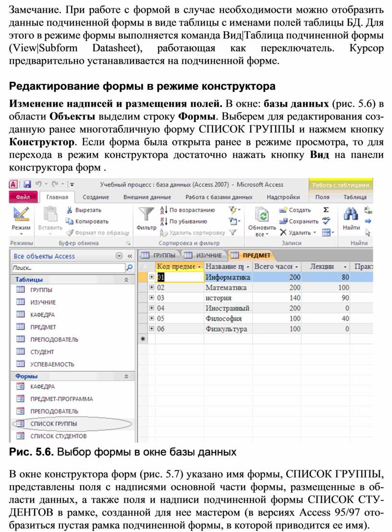
Task: Collapse the navigation pane with double chevron
Action: [130, 256]
